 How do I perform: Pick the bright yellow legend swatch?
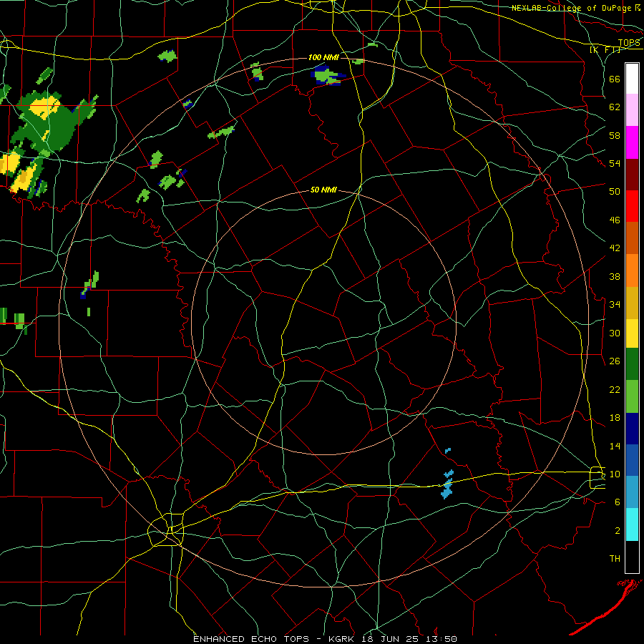[x=632, y=333]
